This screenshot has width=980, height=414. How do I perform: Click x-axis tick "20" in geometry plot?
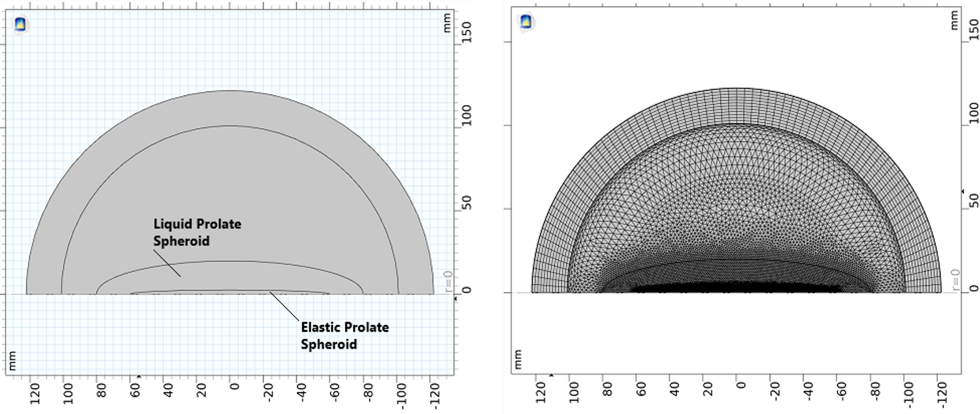202,390
